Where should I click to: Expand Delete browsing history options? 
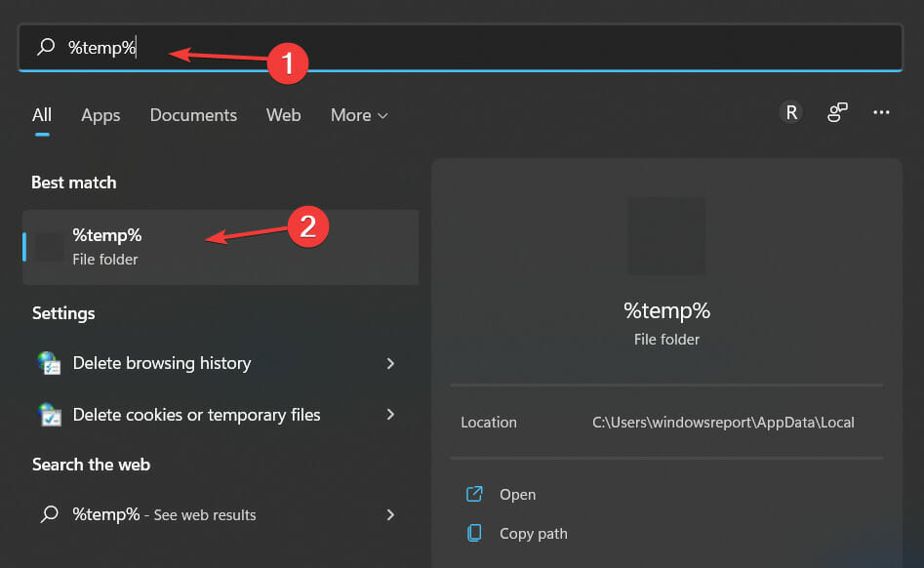point(390,363)
